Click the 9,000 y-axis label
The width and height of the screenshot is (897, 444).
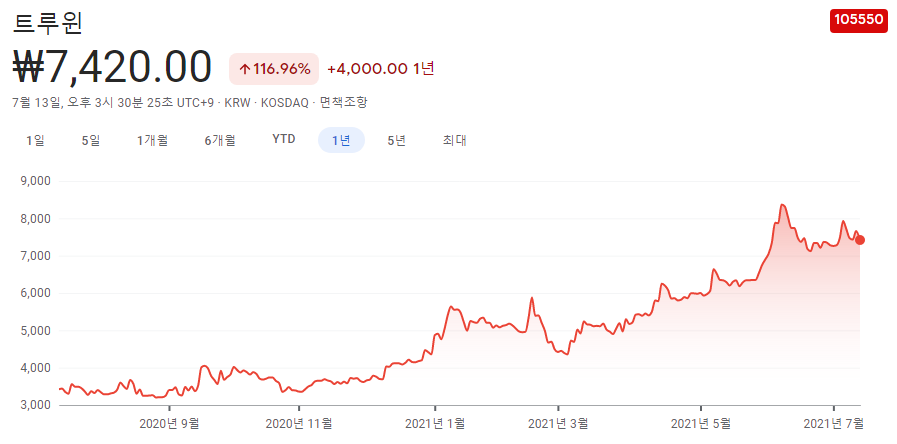click(35, 181)
